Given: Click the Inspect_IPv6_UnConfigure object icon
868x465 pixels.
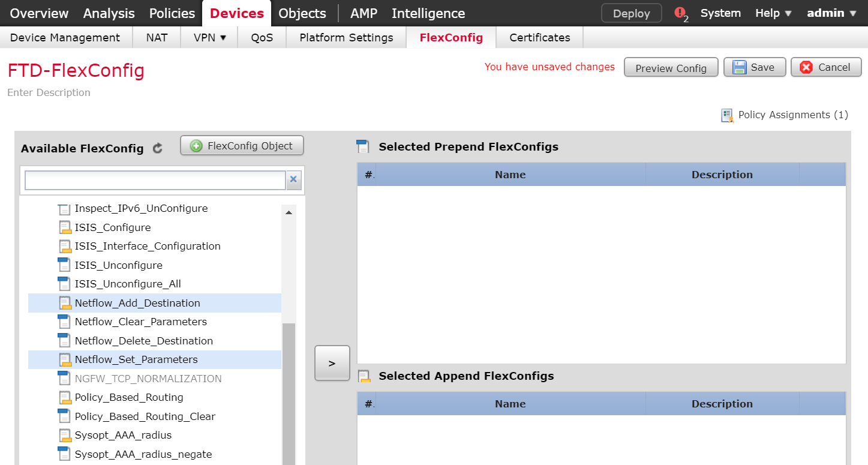Looking at the screenshot, I should (x=64, y=209).
